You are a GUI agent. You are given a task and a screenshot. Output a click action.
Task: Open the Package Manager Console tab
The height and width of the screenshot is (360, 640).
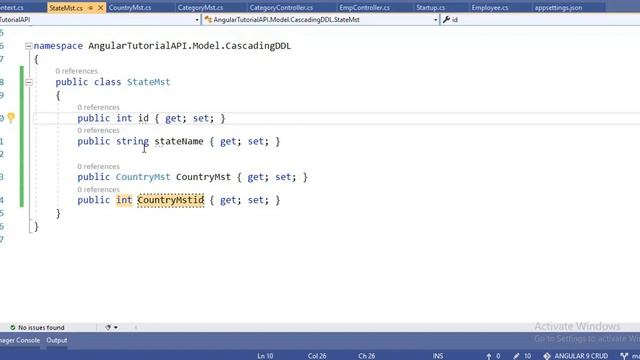pyautogui.click(x=20, y=340)
